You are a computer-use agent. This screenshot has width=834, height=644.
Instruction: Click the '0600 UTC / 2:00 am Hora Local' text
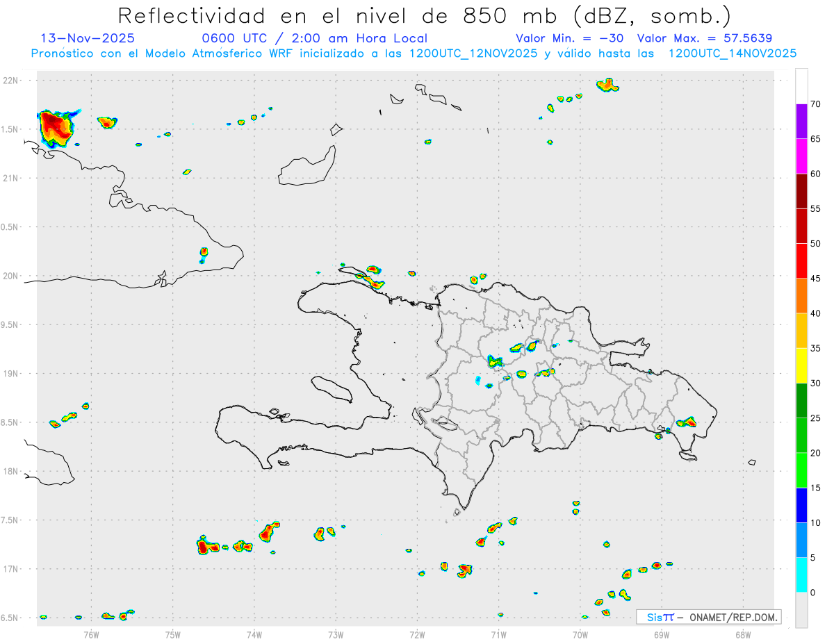(x=315, y=38)
